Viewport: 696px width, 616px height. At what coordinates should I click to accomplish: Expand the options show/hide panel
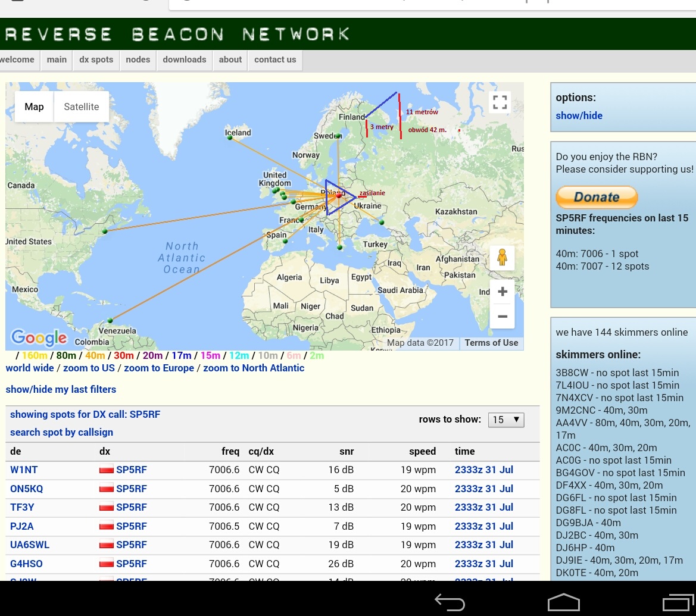point(579,115)
